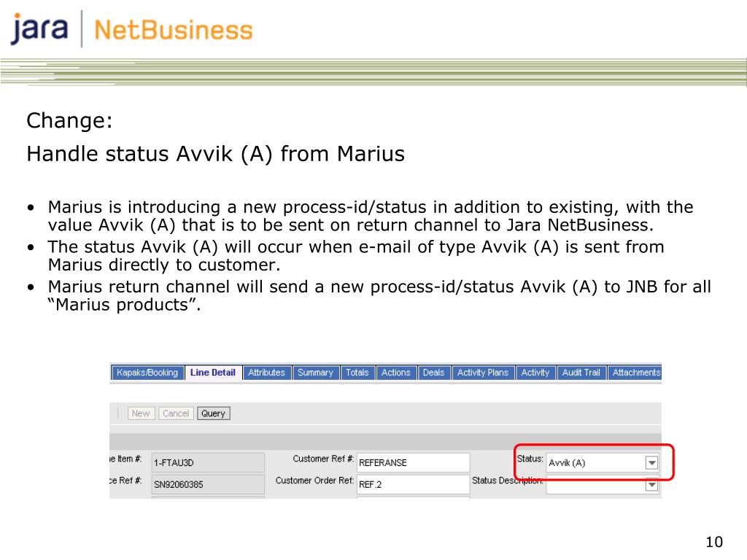This screenshot has height=560, width=747.
Task: Click the Cancel button
Action: pos(176,413)
